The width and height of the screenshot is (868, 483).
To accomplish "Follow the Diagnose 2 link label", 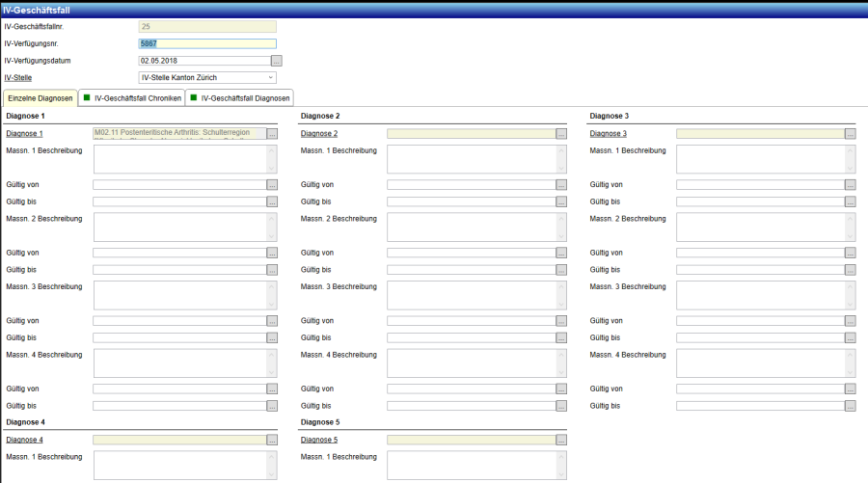I will click(319, 134).
